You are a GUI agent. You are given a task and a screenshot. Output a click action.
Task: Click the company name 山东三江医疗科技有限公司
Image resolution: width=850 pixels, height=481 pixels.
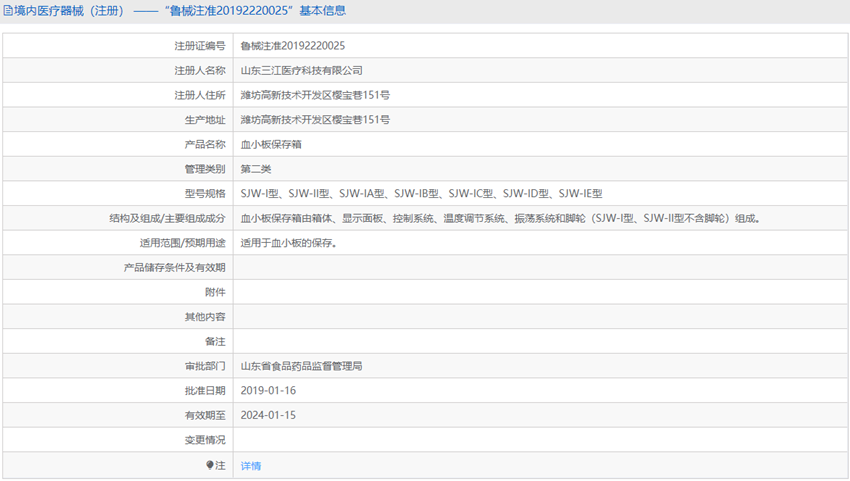301,70
